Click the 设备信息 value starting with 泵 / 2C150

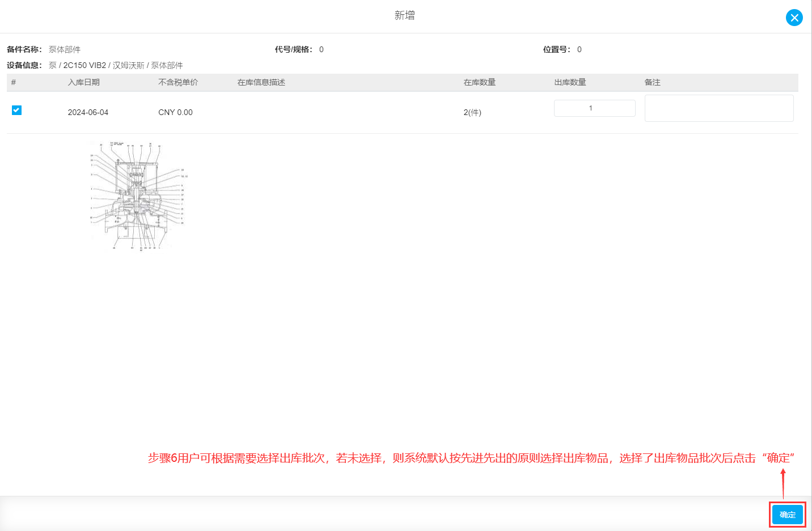[x=116, y=65]
